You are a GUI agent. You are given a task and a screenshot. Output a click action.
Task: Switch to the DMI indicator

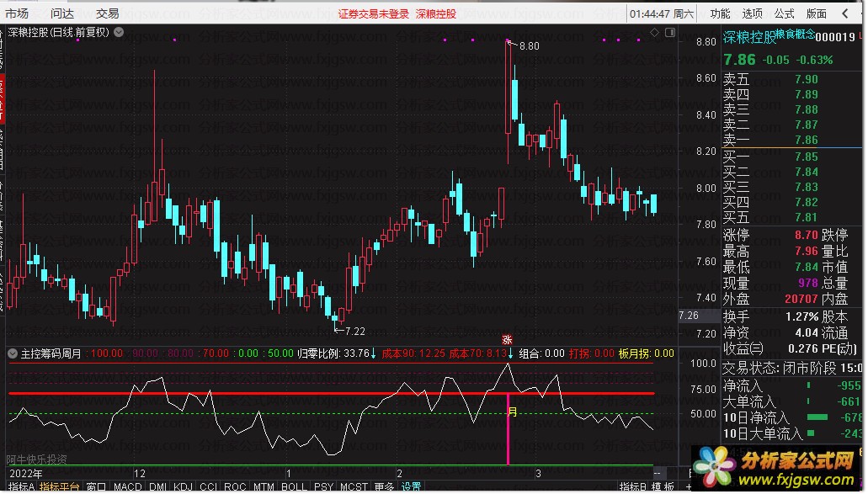coord(157,486)
